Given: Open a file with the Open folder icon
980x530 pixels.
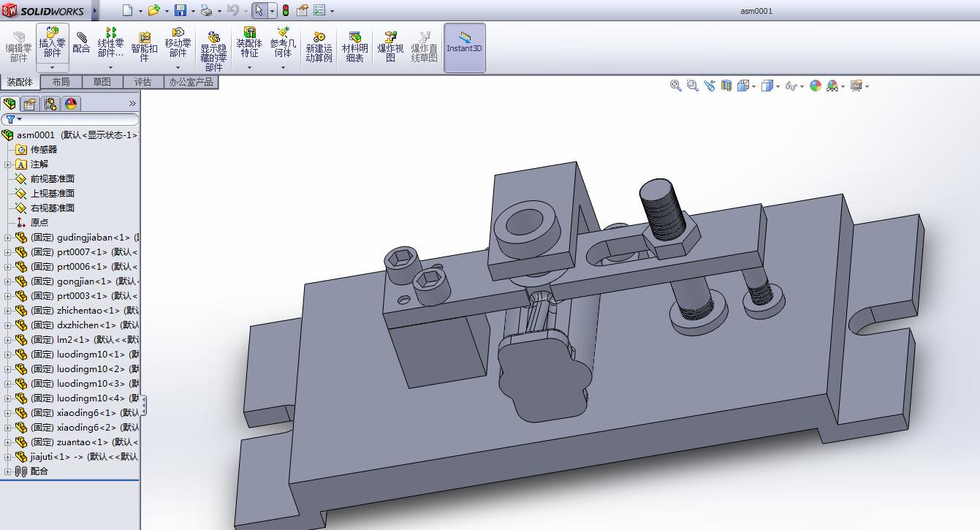Looking at the screenshot, I should pos(153,10).
